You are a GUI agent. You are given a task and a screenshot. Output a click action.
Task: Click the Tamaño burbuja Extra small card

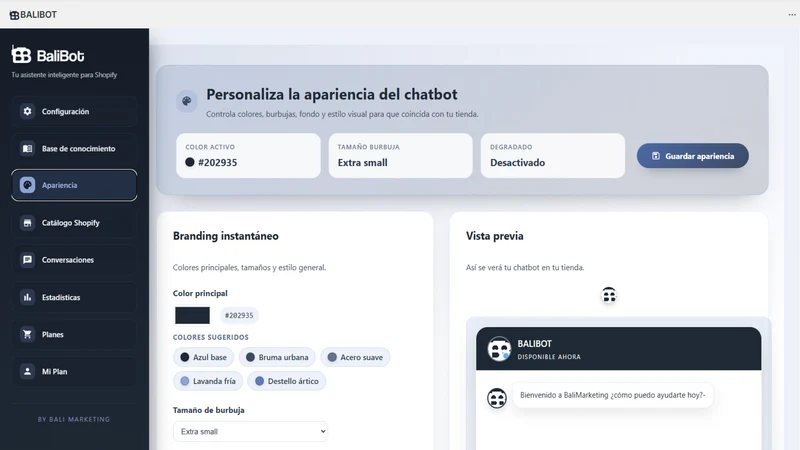401,156
